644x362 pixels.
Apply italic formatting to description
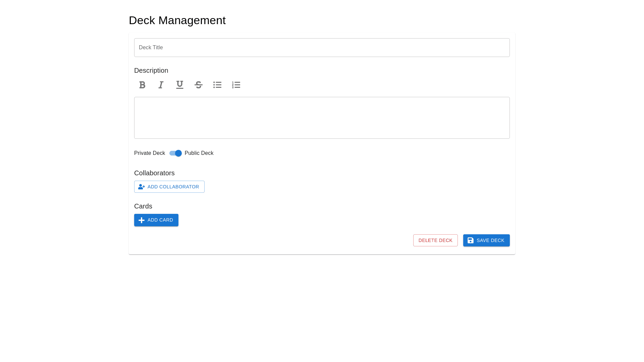click(161, 85)
